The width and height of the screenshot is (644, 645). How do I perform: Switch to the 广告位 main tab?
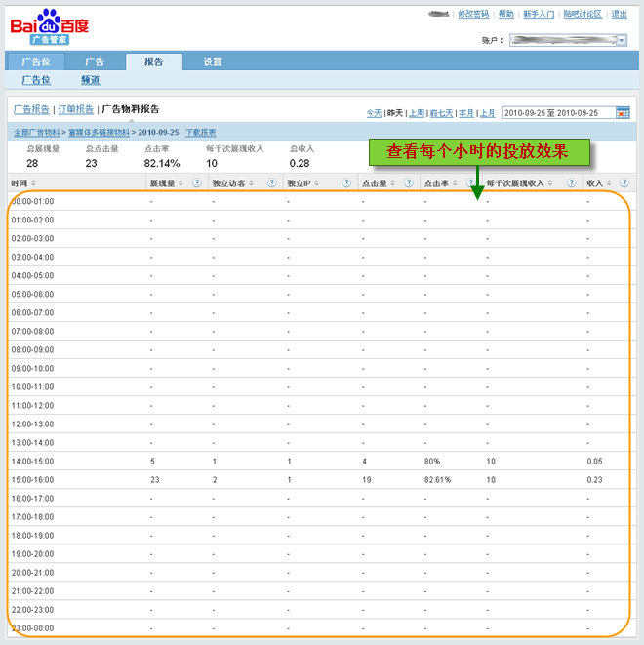(36, 61)
